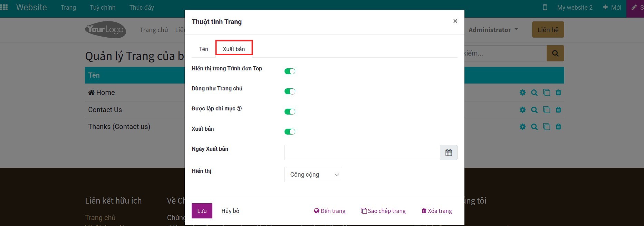
Task: Turn off the Xuất bản switch
Action: (290, 131)
